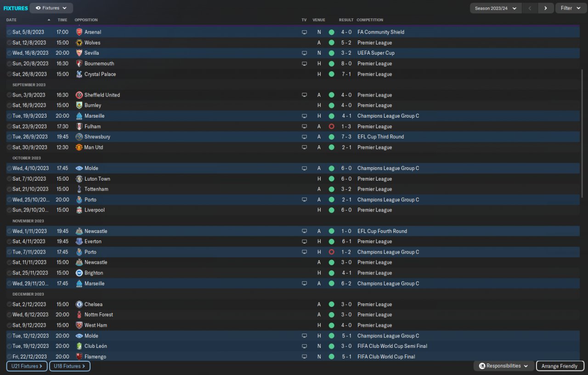Click the Wolves club crest

(x=79, y=43)
